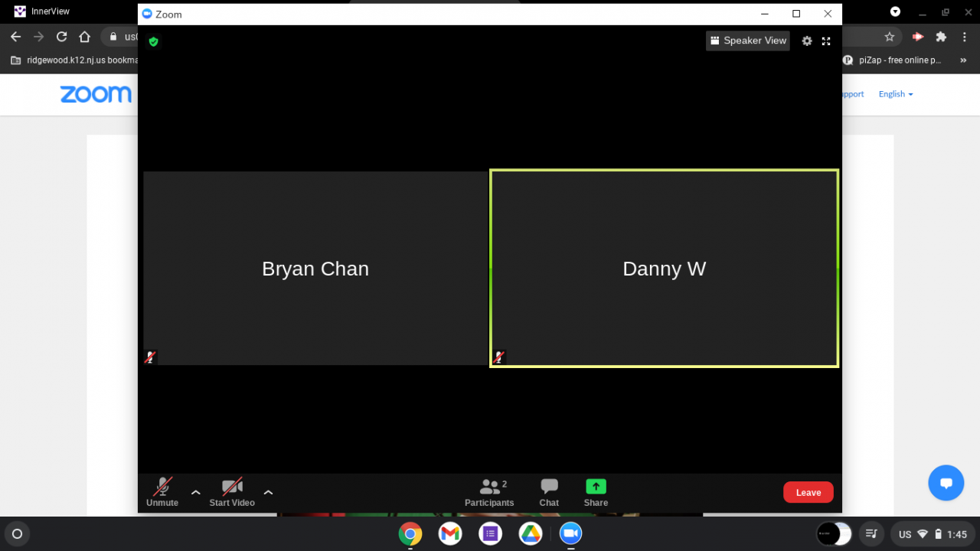Viewport: 980px width, 551px height.
Task: Click the Zoom logo on the webpage
Action: 96,94
